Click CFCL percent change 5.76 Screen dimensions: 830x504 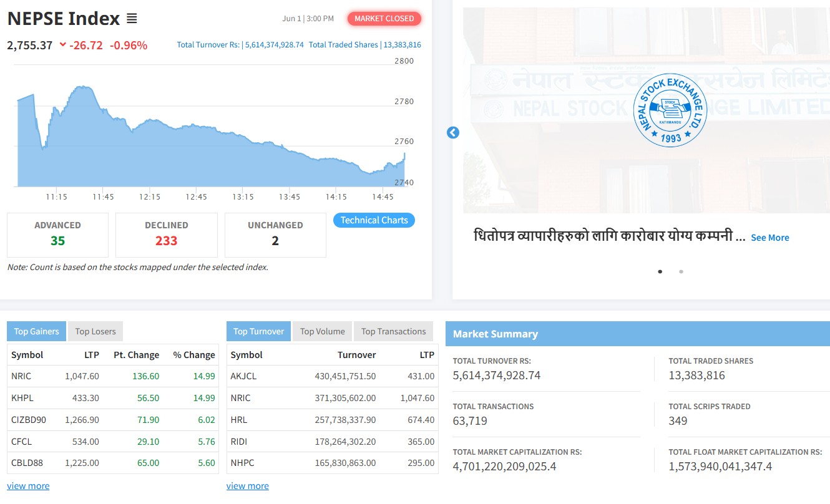[x=207, y=442]
